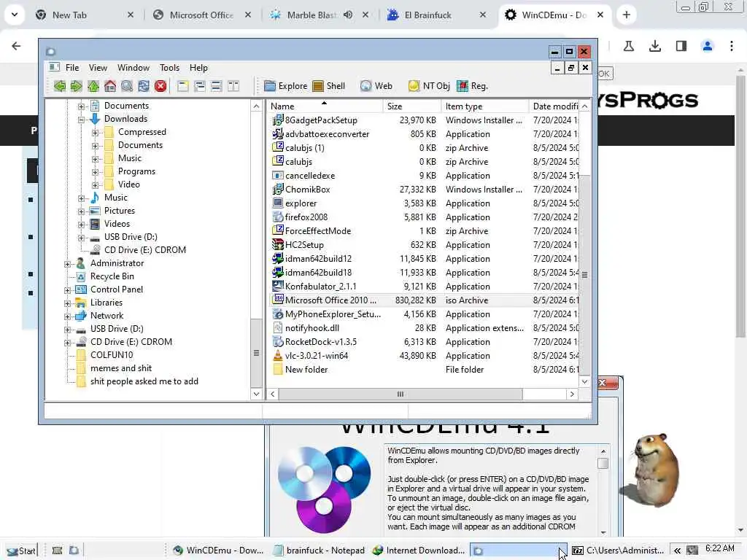747x560 pixels.
Task: Switch to the Microsoft Office browser tab
Action: pos(201,15)
